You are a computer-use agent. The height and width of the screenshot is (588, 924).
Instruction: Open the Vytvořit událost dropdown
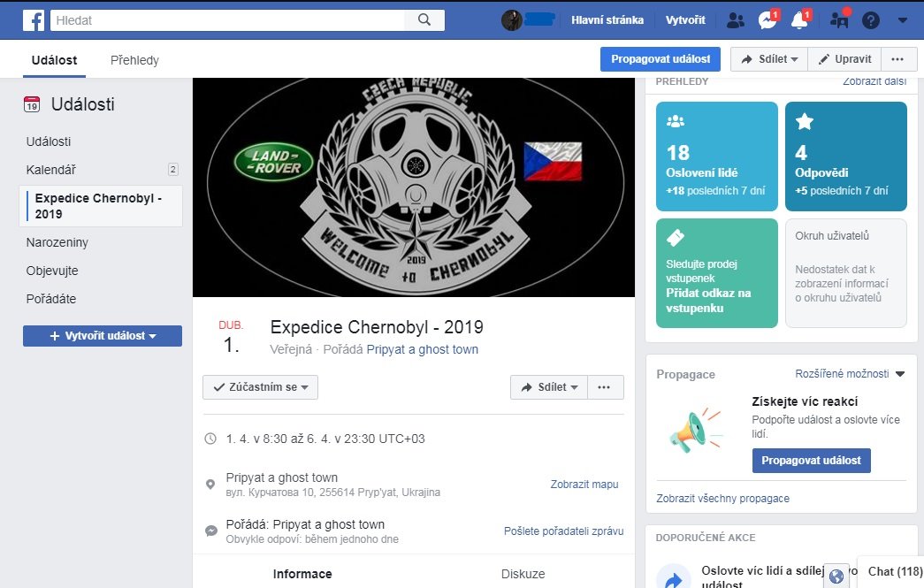[x=103, y=336]
